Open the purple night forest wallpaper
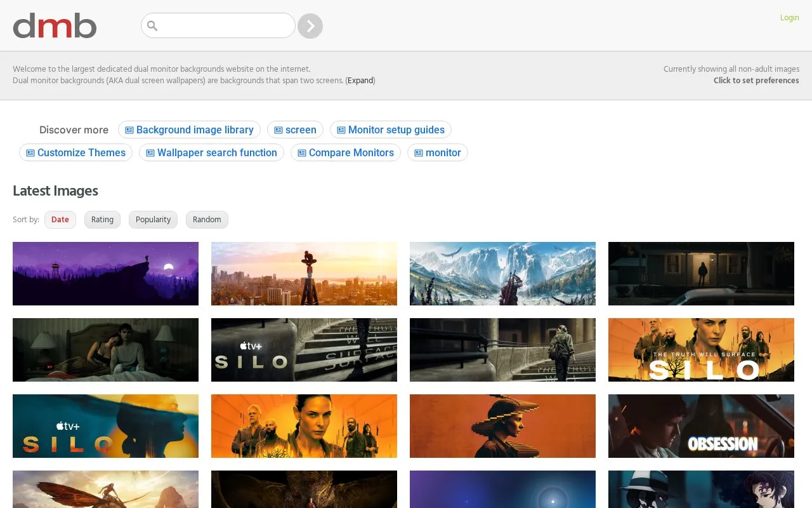This screenshot has width=812, height=508. (105, 274)
